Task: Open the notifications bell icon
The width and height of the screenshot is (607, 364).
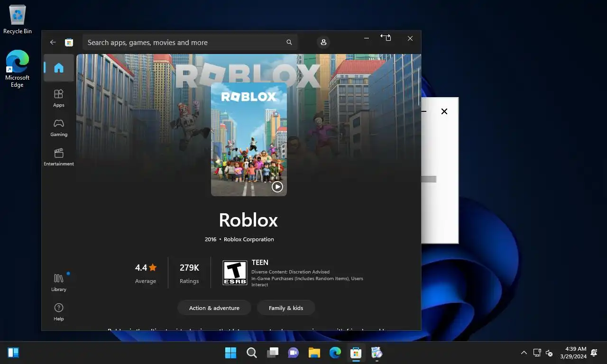Action: pyautogui.click(x=595, y=353)
